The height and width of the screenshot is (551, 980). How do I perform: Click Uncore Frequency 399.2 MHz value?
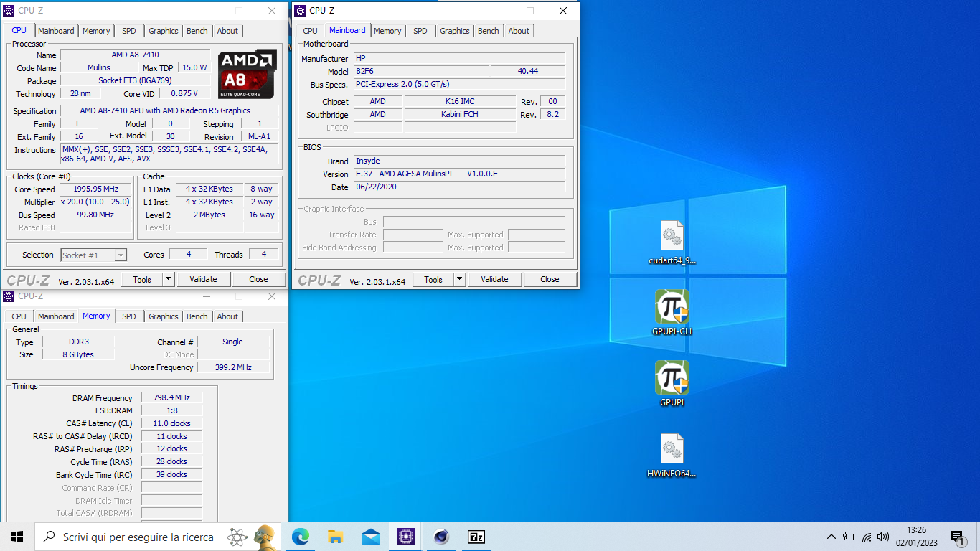[x=233, y=367]
